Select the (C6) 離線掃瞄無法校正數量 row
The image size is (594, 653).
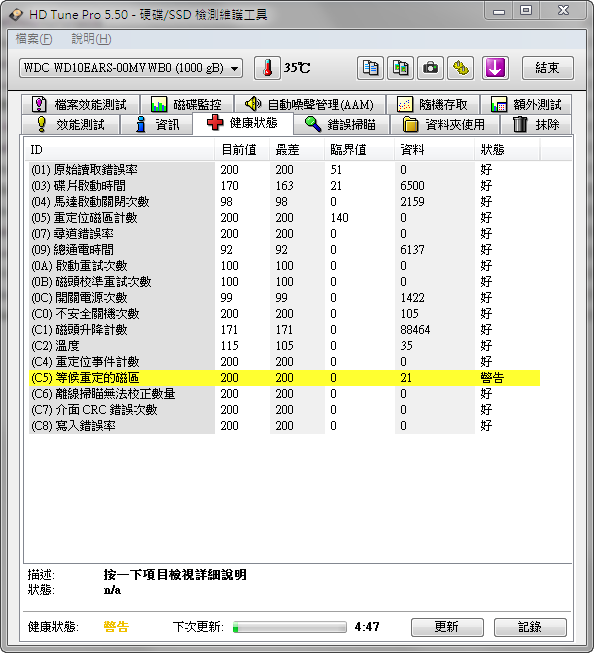285,394
